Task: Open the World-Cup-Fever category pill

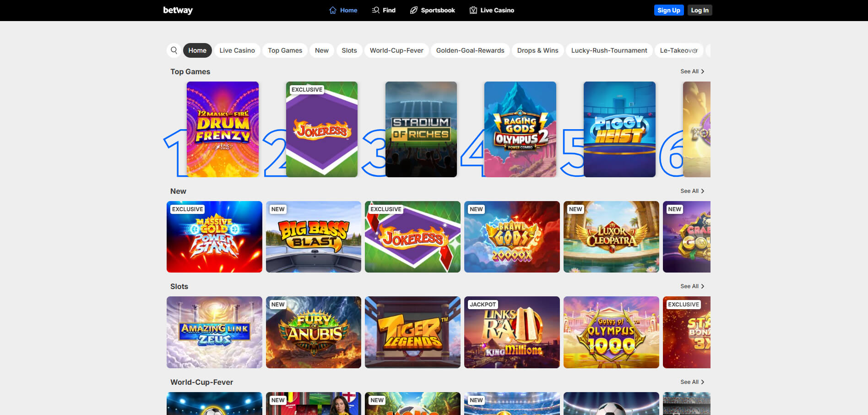Action: [x=396, y=50]
